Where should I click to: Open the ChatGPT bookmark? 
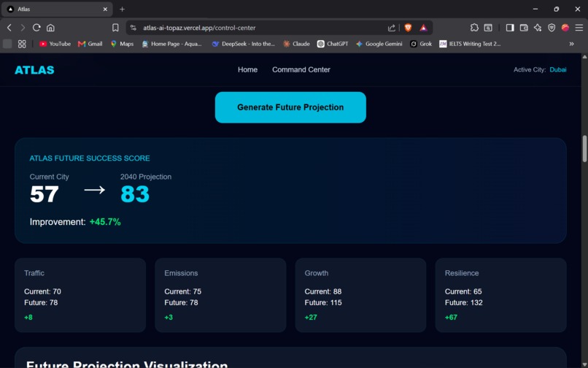click(333, 44)
